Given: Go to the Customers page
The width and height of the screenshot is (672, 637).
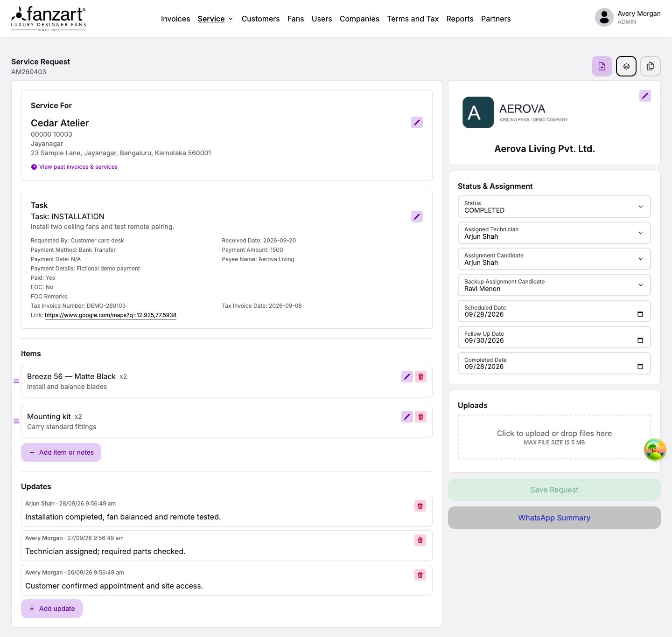Looking at the screenshot, I should pyautogui.click(x=260, y=19).
